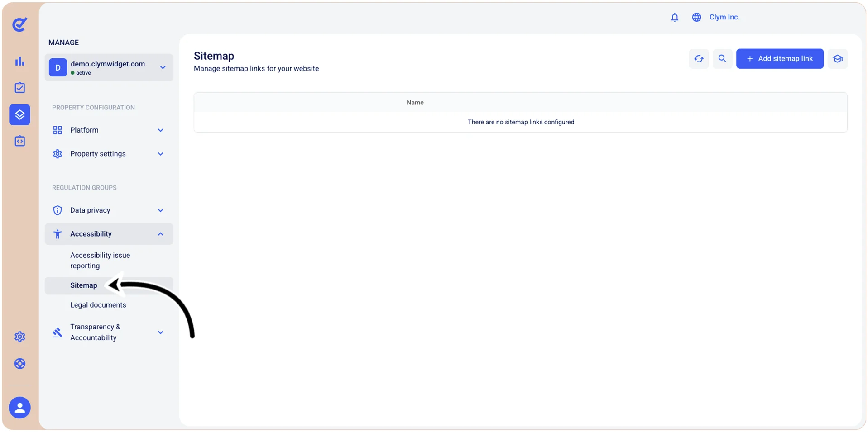Viewport: 868px width, 432px height.
Task: Click the Clym logo icon
Action: click(19, 24)
